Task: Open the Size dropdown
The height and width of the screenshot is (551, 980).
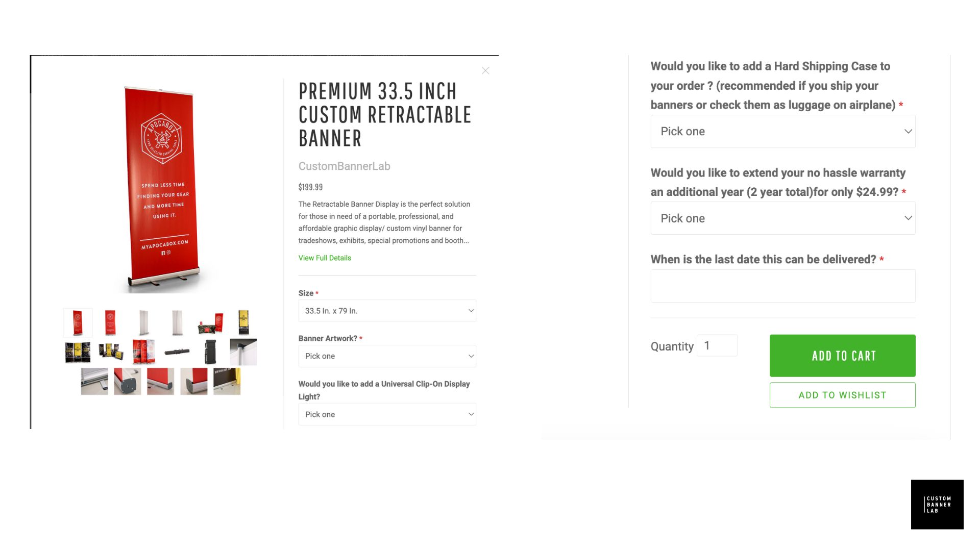Action: [x=387, y=311]
